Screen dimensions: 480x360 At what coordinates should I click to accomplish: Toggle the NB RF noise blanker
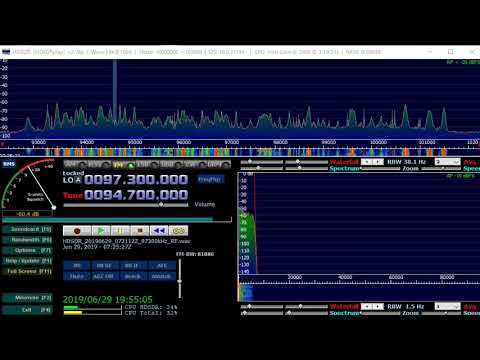coord(104,266)
